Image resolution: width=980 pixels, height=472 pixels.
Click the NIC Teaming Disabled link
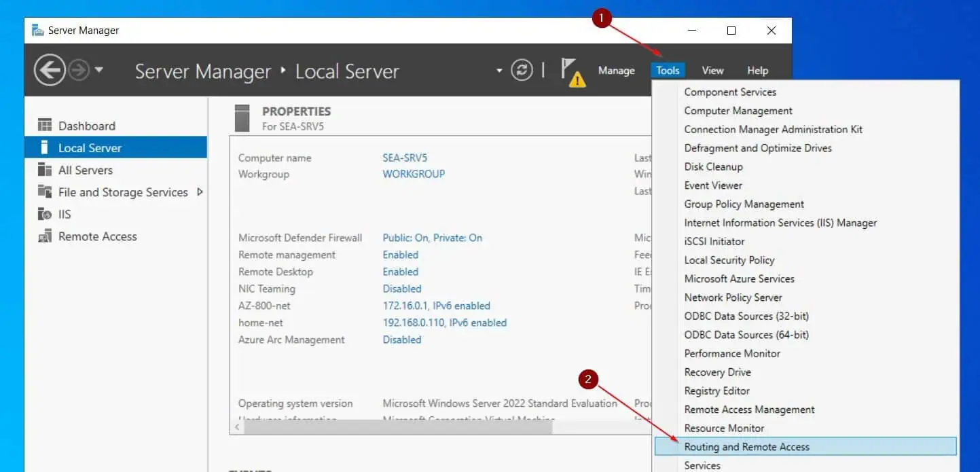click(x=402, y=289)
